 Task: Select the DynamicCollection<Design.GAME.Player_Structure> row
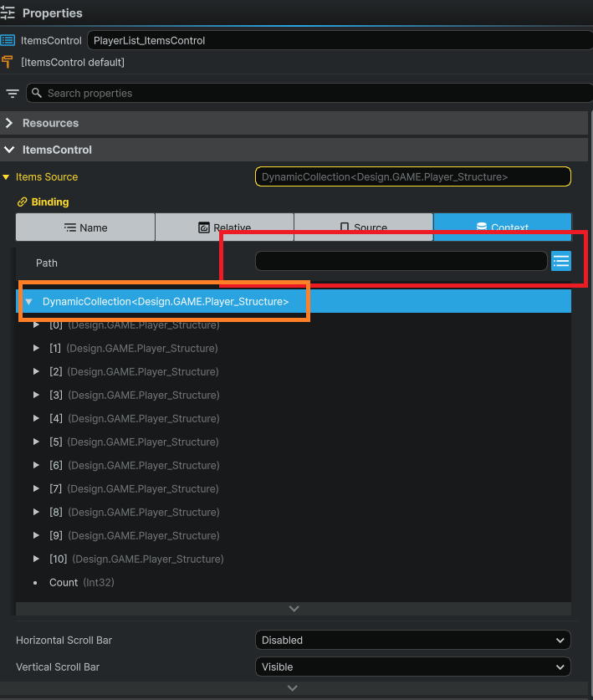294,301
